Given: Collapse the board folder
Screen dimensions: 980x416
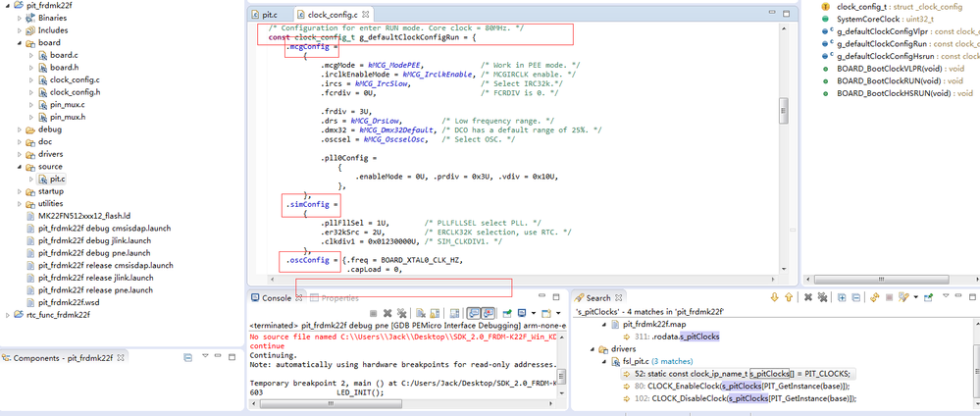Looking at the screenshot, I should (20, 42).
